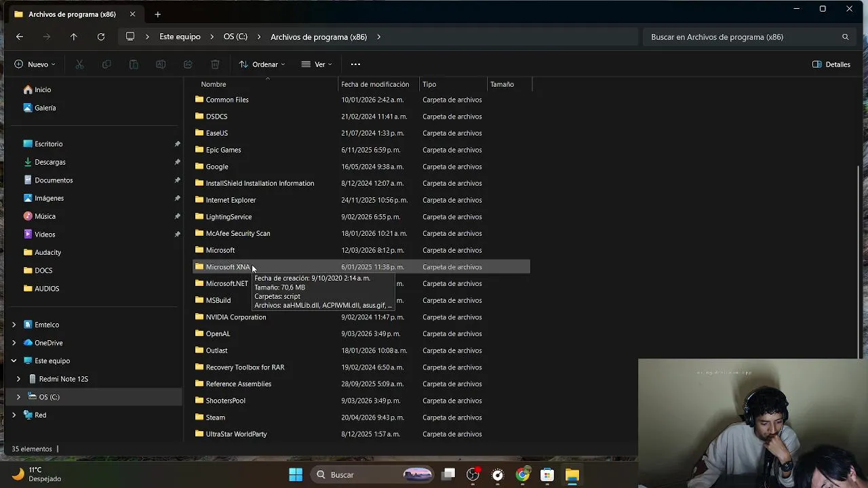Select the OpenAL folder
Screen dimensions: 868x488
pos(218,333)
